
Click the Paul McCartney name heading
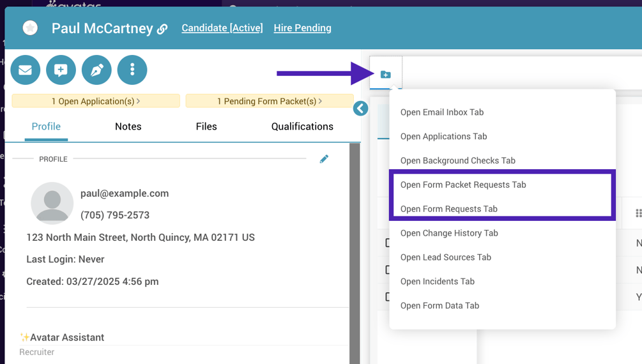102,28
